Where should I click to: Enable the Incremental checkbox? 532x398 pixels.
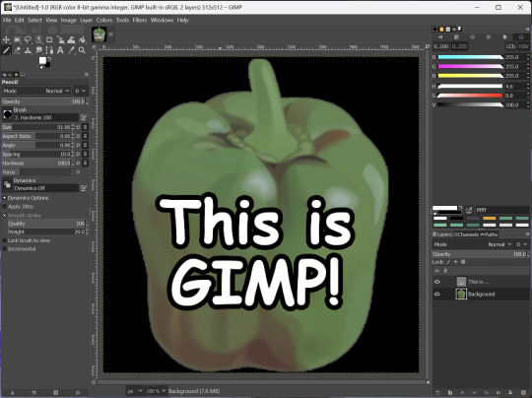(x=4, y=248)
